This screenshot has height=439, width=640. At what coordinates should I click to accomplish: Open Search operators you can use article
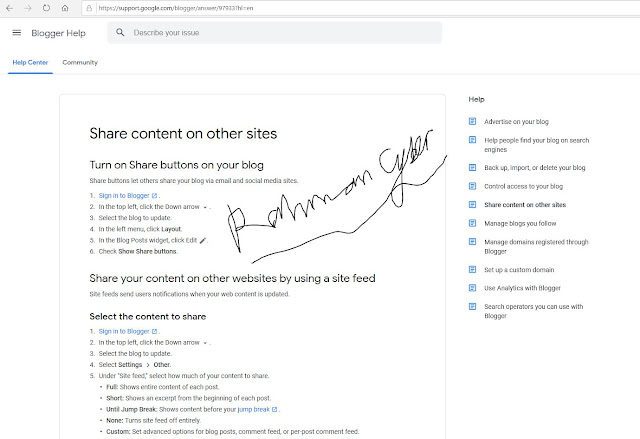(533, 311)
